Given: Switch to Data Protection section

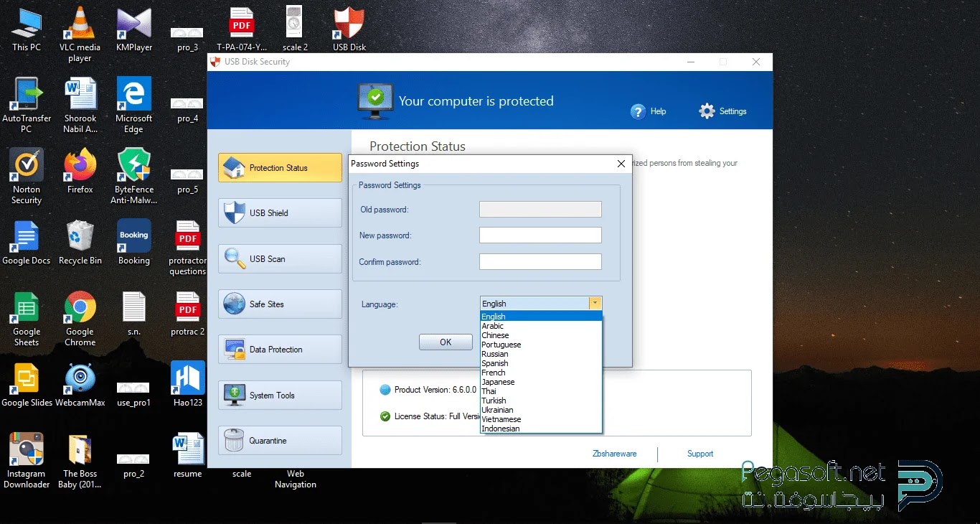Looking at the screenshot, I should click(x=280, y=350).
